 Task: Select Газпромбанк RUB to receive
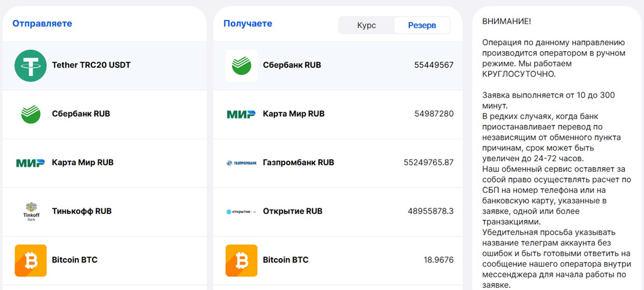(298, 163)
